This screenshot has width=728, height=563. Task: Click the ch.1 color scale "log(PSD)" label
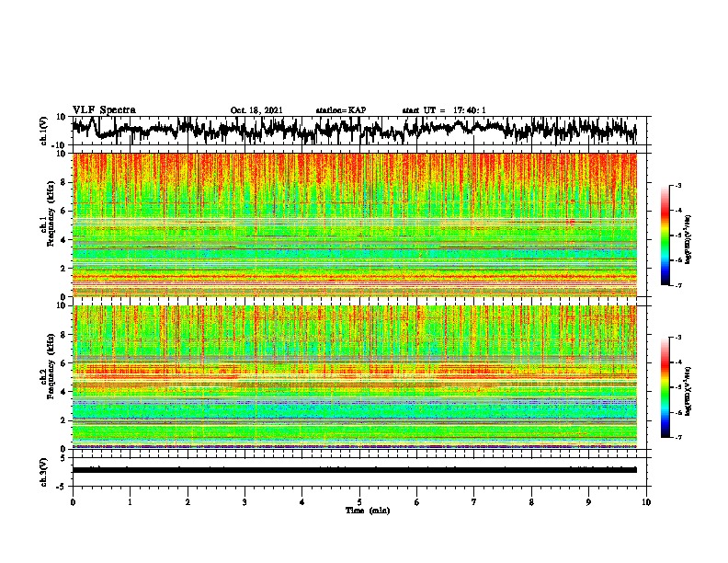click(688, 240)
